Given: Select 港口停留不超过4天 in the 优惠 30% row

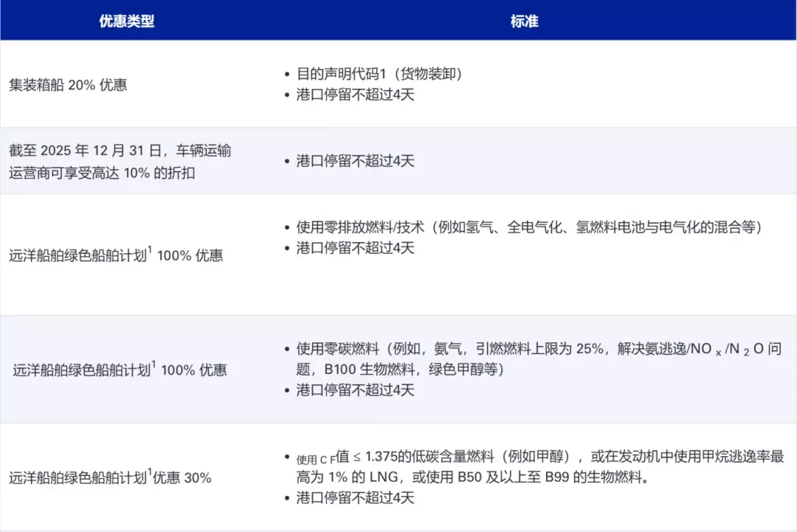Looking at the screenshot, I should click(x=355, y=497).
